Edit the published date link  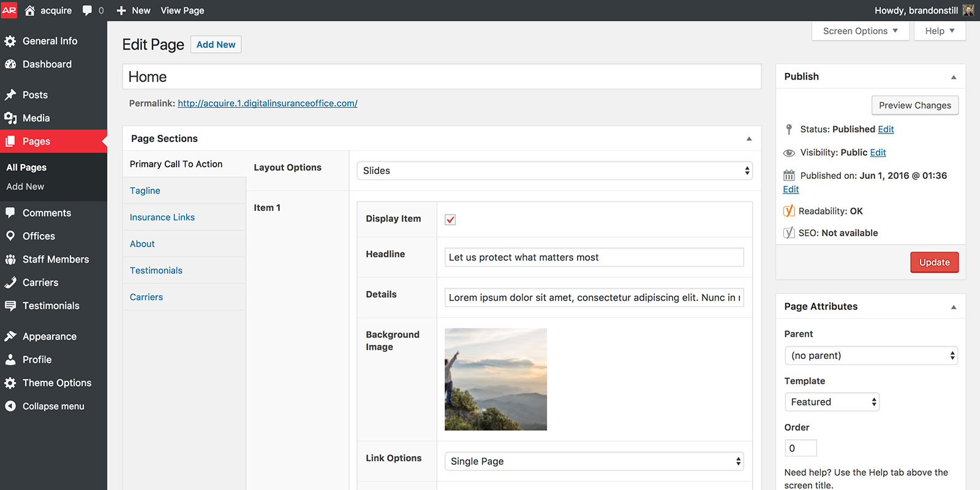point(791,190)
